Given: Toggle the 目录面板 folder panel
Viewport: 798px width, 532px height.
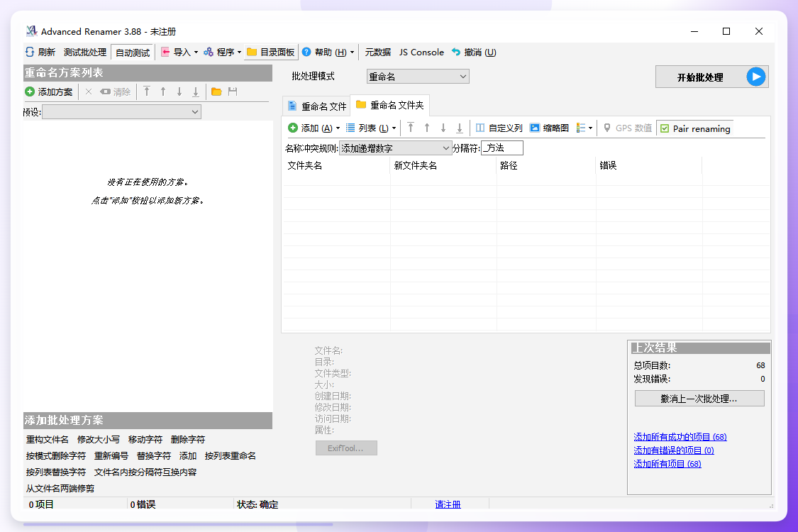Looking at the screenshot, I should (271, 52).
